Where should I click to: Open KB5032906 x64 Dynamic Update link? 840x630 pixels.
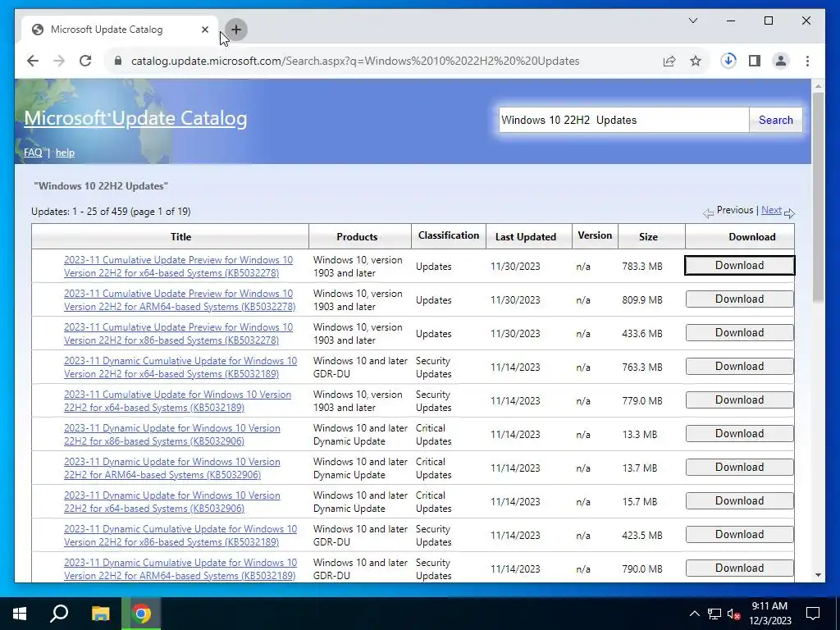tap(172, 502)
